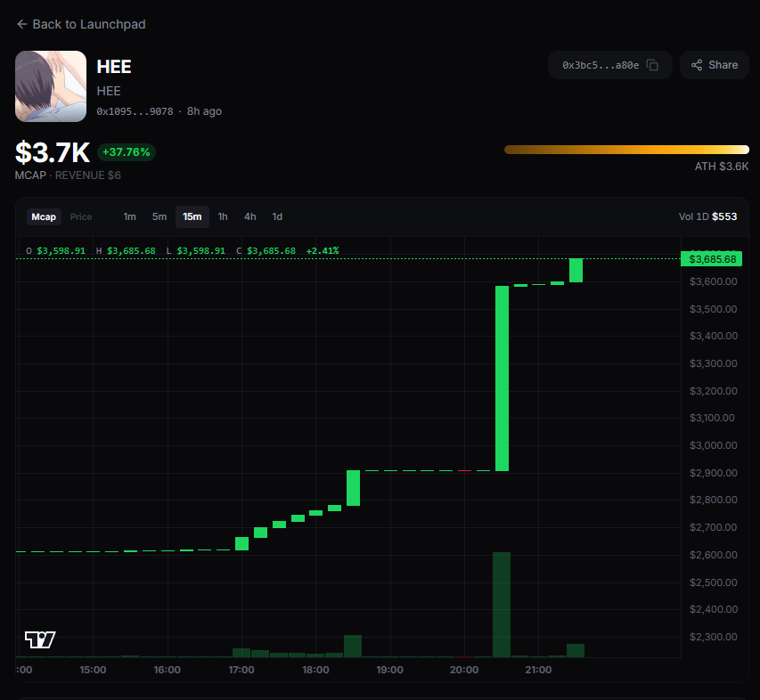Open the HEE token avatar image
This screenshot has height=700, width=760.
tap(51, 86)
